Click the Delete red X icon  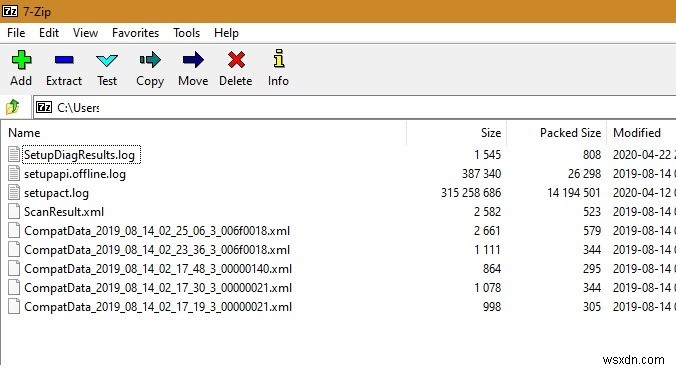click(236, 60)
